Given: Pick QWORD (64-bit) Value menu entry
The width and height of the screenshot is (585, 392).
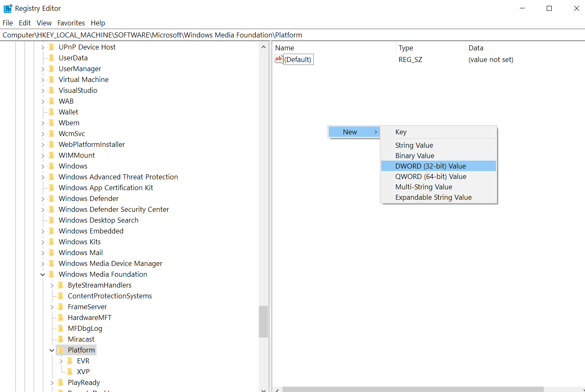Looking at the screenshot, I should (x=430, y=176).
